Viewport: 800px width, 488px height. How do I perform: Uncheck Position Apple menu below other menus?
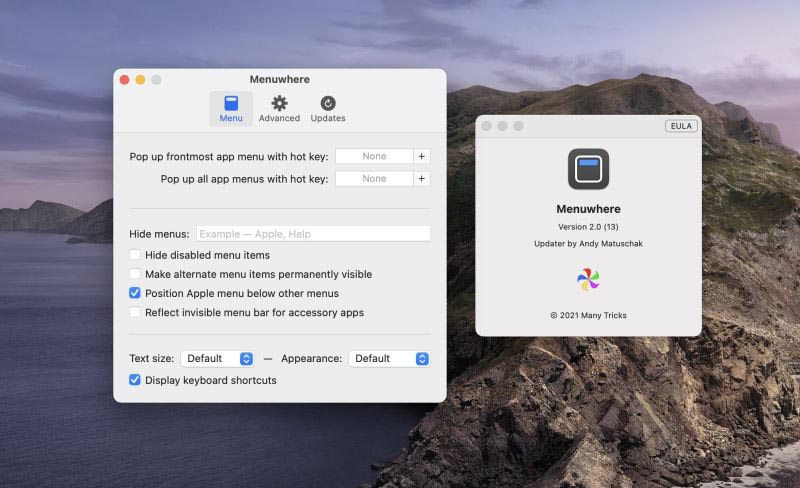tap(135, 293)
